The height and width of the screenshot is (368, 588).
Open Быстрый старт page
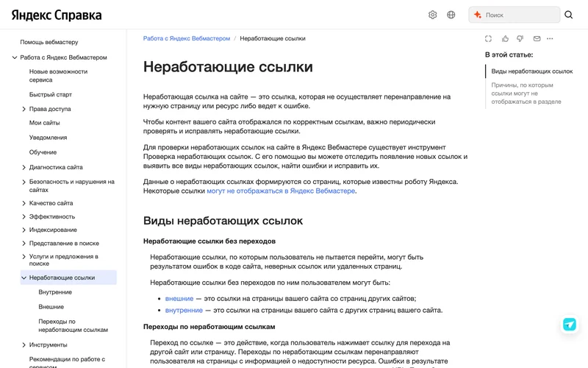[51, 95]
